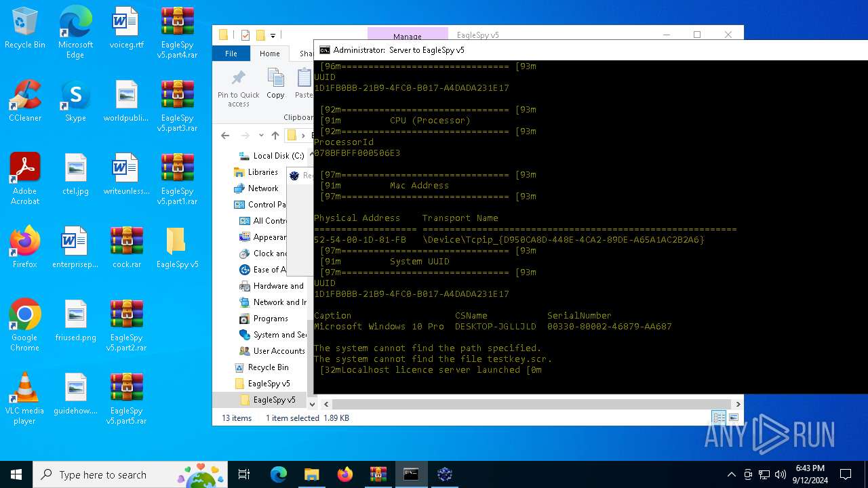Viewport: 868px width, 488px height.
Task: Select the EagleSpy v5.part5.rar archive
Action: tap(126, 399)
